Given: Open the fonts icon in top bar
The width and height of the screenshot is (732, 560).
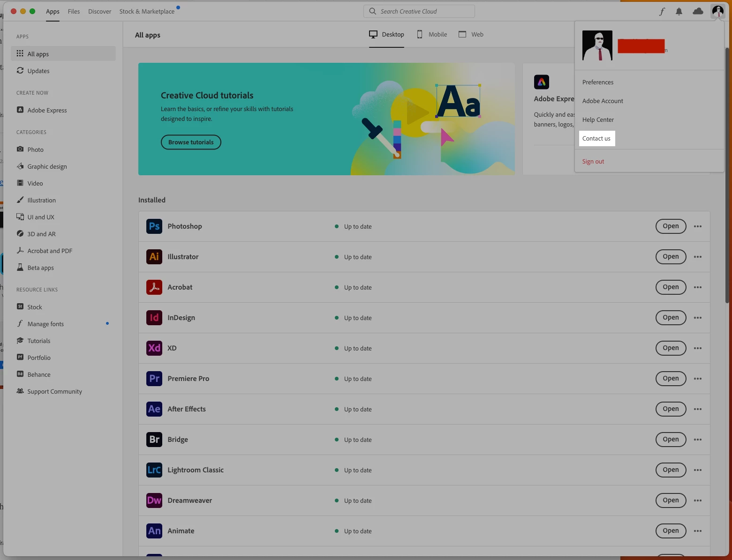Looking at the screenshot, I should point(662,11).
